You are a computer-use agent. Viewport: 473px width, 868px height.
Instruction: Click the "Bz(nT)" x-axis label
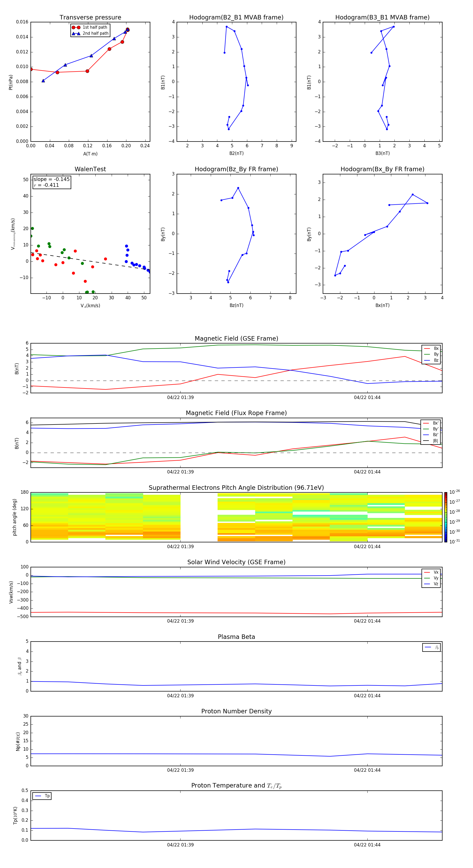[236, 305]
